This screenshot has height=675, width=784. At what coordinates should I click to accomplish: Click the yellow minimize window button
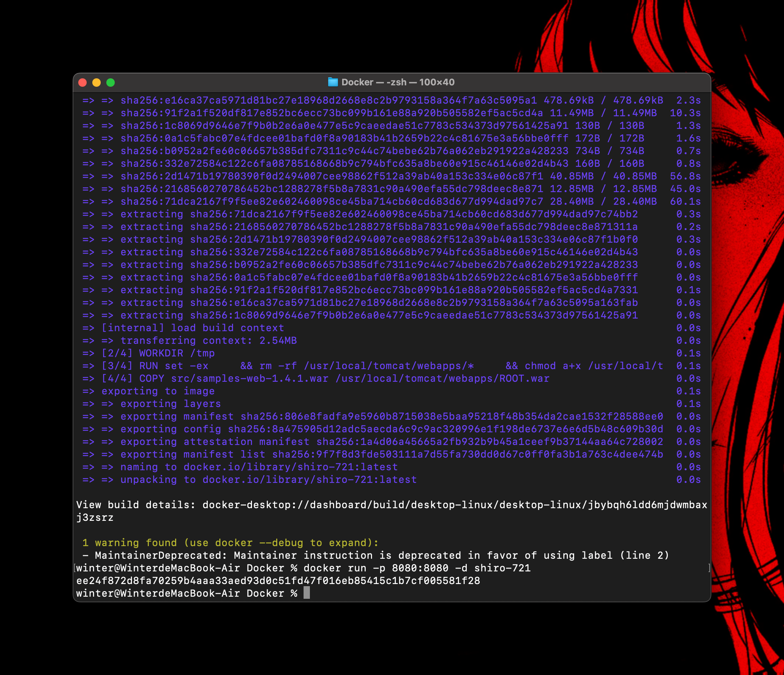point(97,83)
